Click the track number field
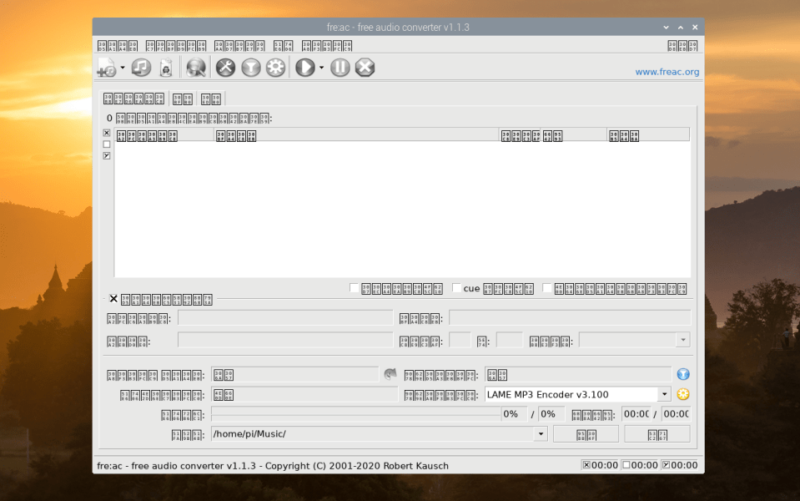This screenshot has width=800, height=501. pyautogui.click(x=460, y=340)
